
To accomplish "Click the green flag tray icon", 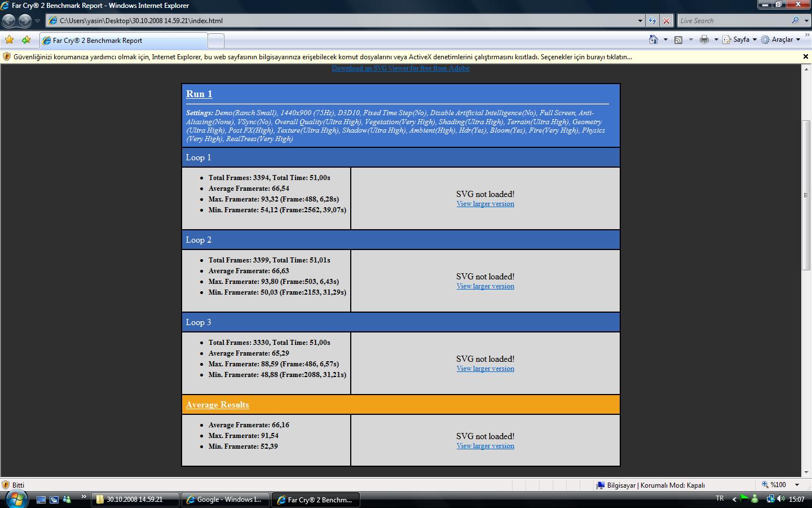I will tap(744, 498).
